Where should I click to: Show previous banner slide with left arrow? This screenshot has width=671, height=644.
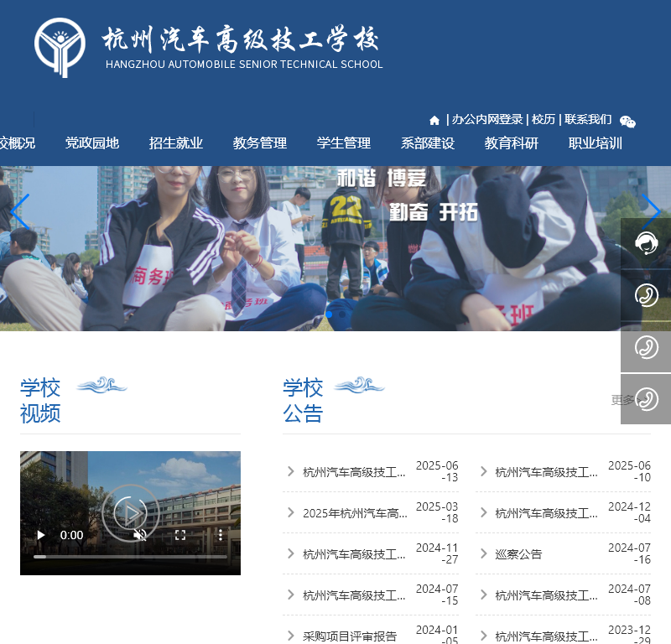click(x=20, y=211)
